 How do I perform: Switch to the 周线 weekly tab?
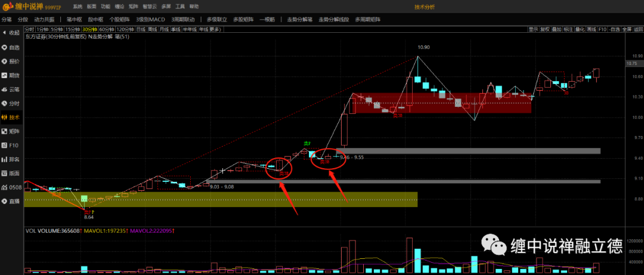click(x=153, y=29)
